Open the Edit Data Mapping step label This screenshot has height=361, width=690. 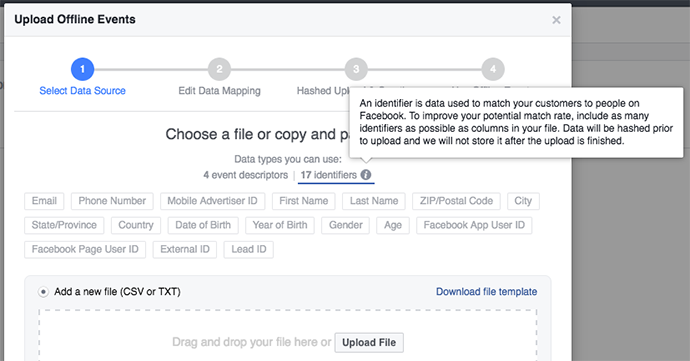(219, 91)
